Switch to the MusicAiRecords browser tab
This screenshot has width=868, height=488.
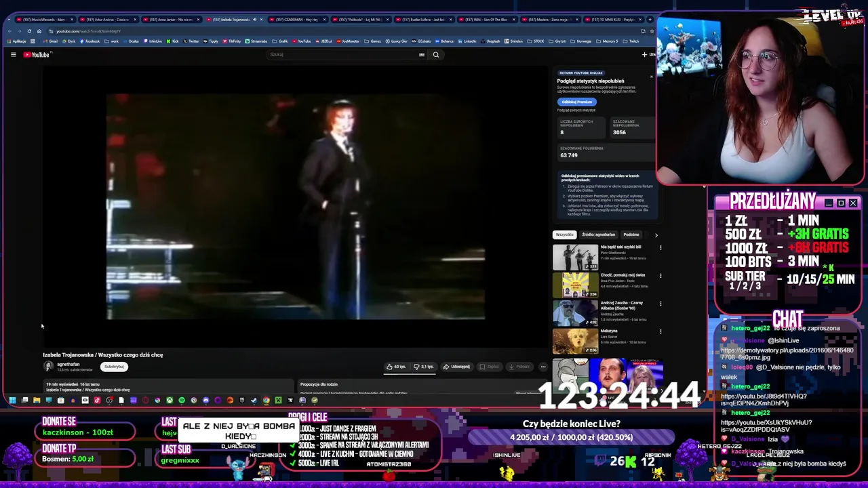click(x=45, y=20)
